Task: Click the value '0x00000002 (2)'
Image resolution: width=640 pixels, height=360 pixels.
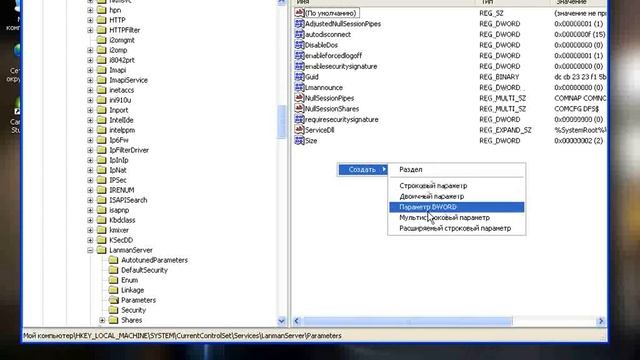Action: (x=578, y=140)
